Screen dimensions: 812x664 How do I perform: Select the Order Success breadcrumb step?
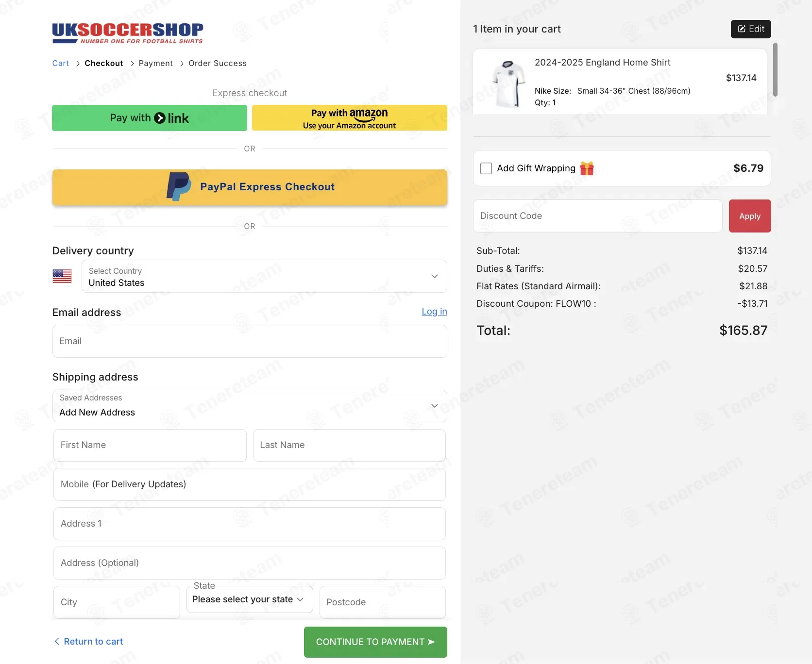click(218, 63)
